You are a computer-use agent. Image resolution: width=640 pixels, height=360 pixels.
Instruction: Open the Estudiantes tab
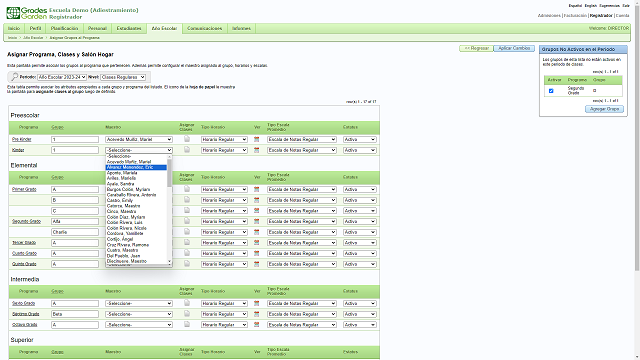[x=129, y=29]
